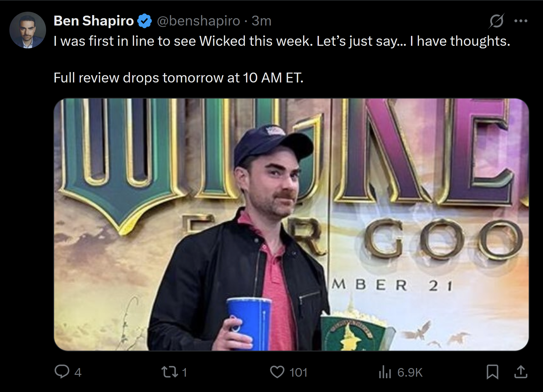This screenshot has width=543, height=392.
Task: Like the post with heart icon
Action: pos(277,372)
